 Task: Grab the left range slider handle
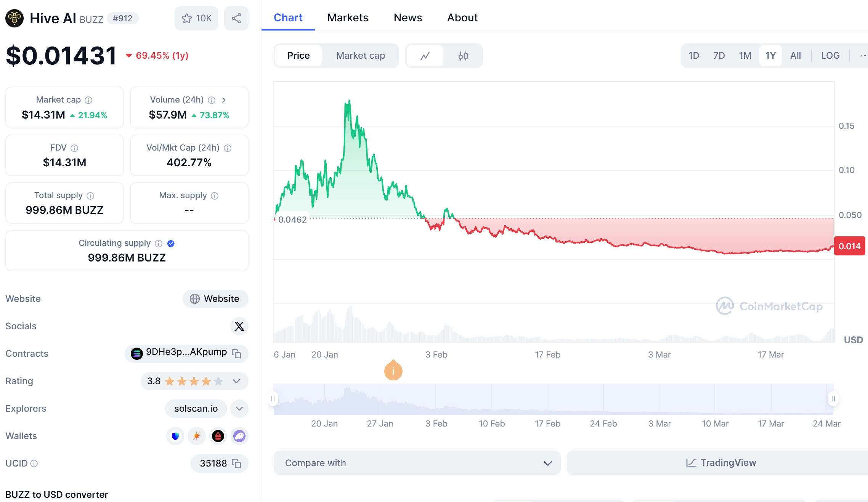(273, 399)
